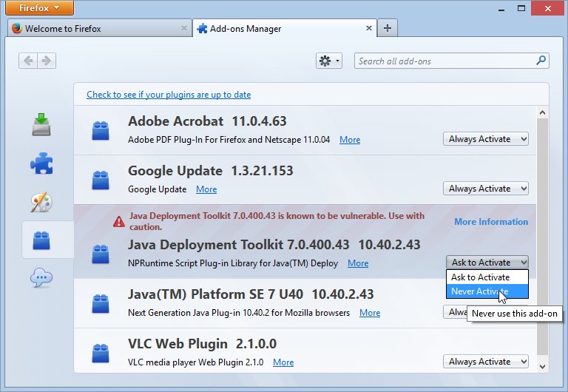This screenshot has height=392, width=568.
Task: Select the Adobe Acrobat 11.0.4.63 title
Action: coord(207,121)
